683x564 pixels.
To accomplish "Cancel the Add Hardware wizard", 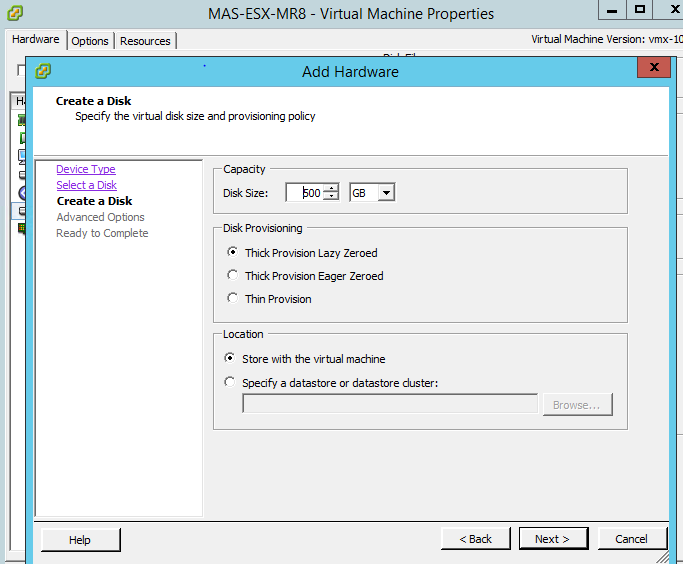I will pyautogui.click(x=632, y=539).
